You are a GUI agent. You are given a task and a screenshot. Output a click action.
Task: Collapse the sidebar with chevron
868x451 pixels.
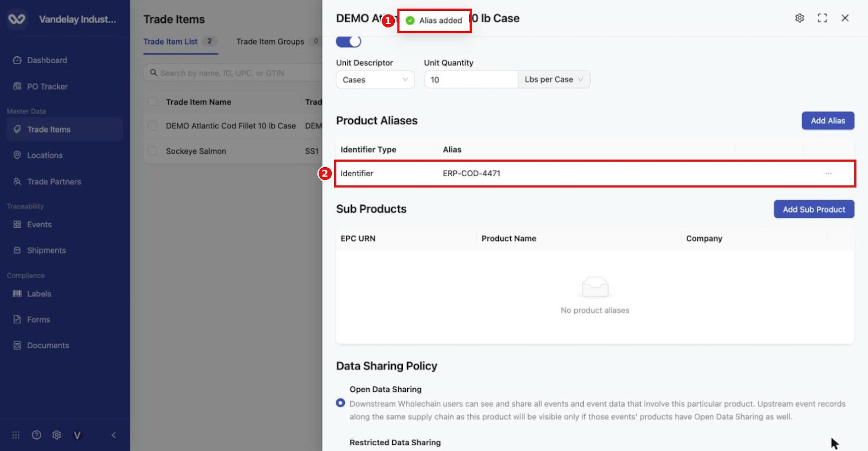pos(113,435)
